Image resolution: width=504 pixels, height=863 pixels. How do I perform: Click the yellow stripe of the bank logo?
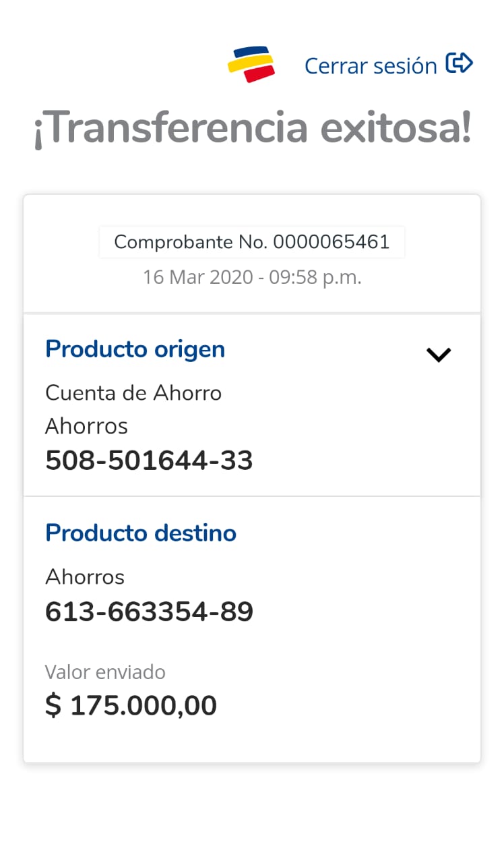click(251, 63)
